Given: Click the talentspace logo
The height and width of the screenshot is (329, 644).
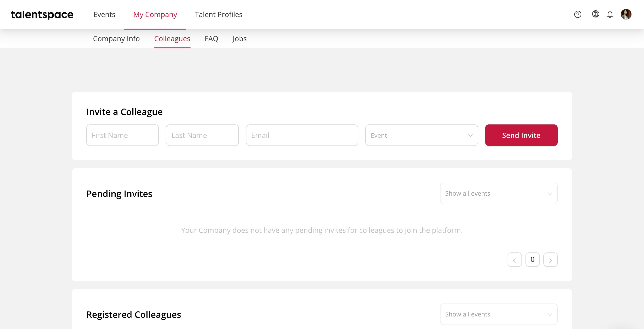Looking at the screenshot, I should (42, 15).
